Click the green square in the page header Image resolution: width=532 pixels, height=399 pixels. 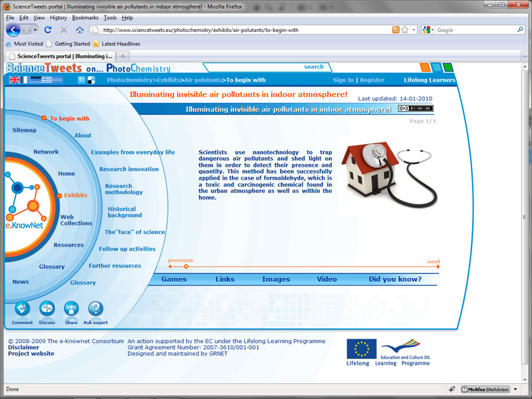click(448, 67)
